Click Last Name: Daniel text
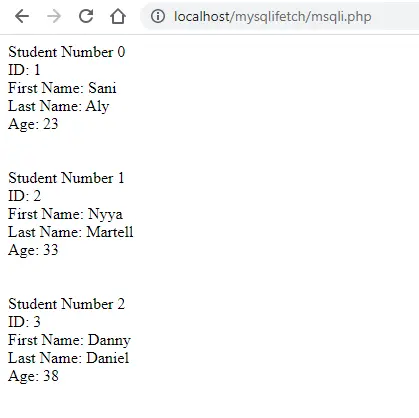Screen dimensions: 419x418 pyautogui.click(x=69, y=358)
